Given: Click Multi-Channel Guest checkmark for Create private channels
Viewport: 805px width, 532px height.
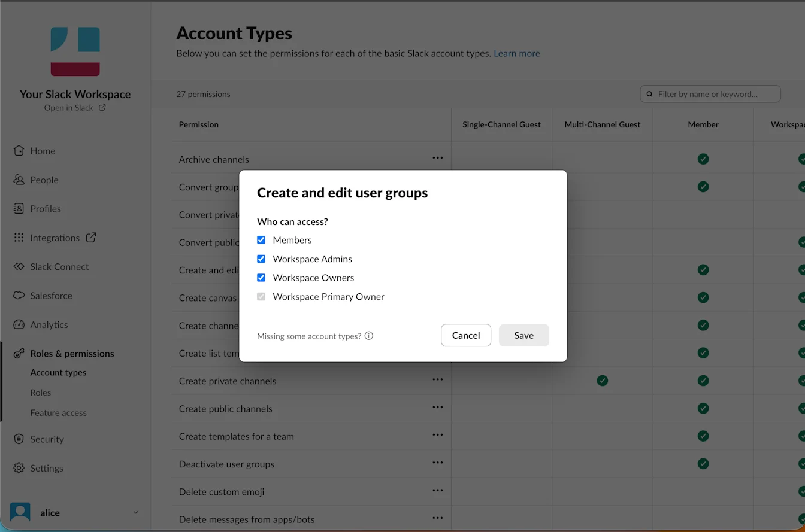Looking at the screenshot, I should 603,381.
